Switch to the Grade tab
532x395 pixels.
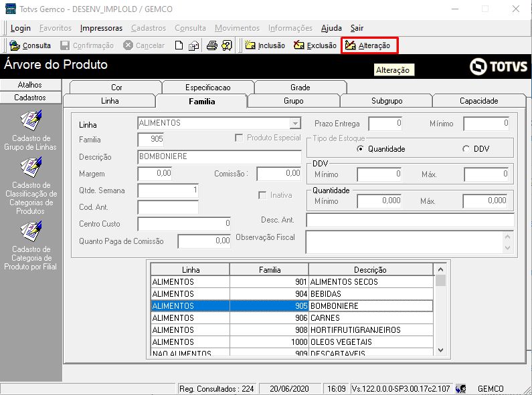coord(300,88)
